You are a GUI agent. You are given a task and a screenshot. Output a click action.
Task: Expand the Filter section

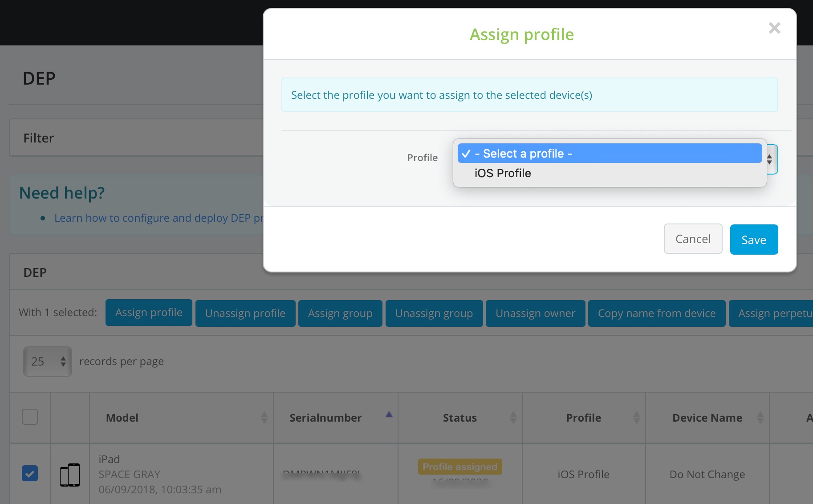pos(39,138)
